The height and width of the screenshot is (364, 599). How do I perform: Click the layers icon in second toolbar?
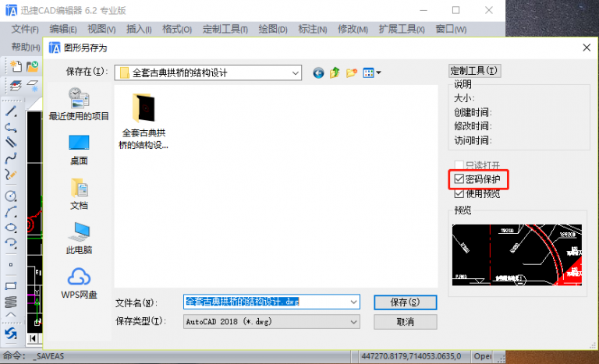click(x=16, y=86)
